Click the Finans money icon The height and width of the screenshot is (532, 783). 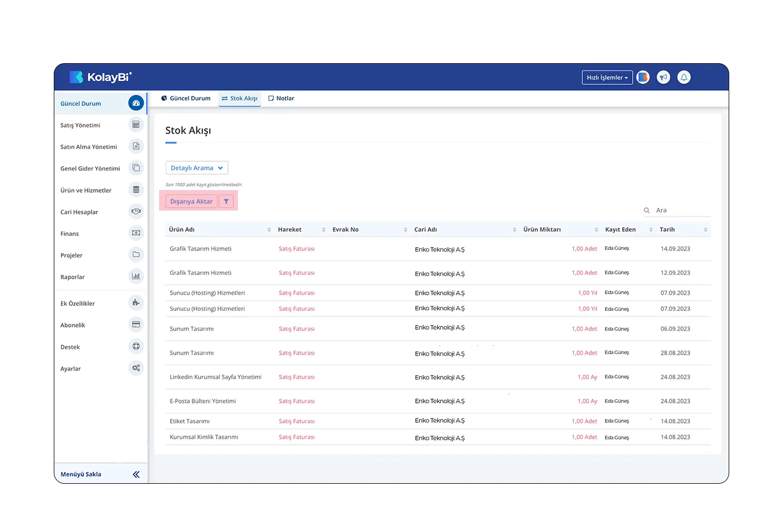136,233
